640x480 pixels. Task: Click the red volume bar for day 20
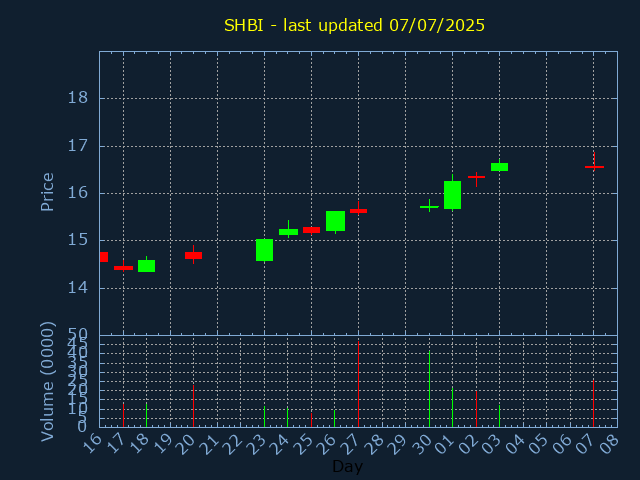pos(193,406)
